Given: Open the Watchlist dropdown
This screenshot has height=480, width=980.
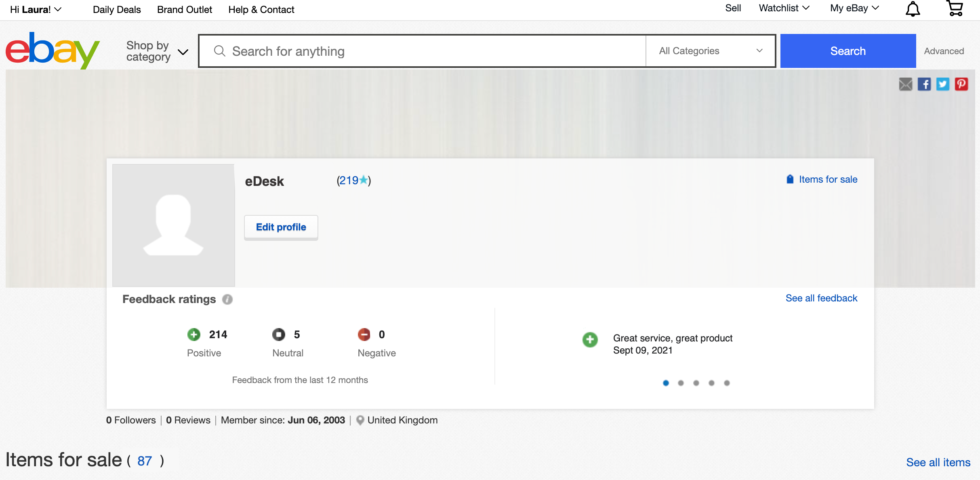Looking at the screenshot, I should pos(784,8).
